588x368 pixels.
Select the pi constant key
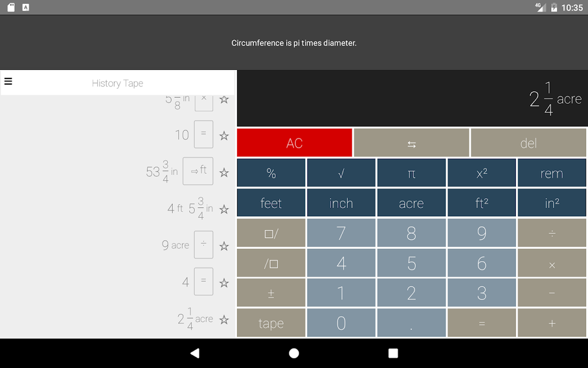click(x=411, y=172)
